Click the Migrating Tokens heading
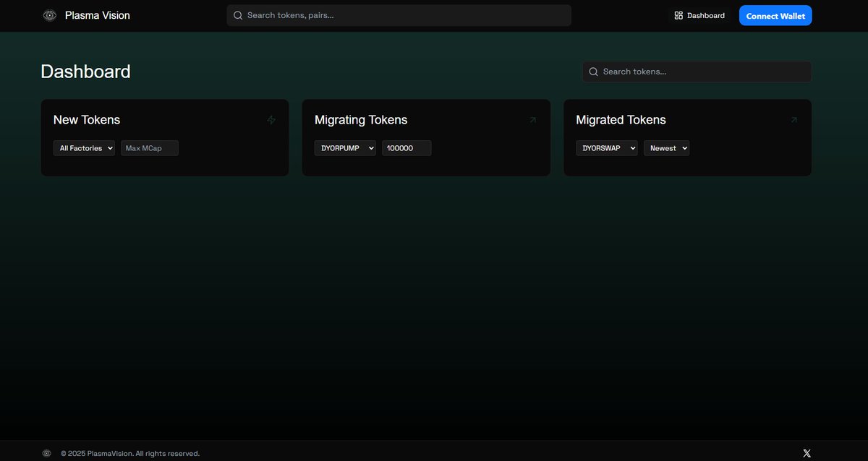868x461 pixels. click(x=361, y=120)
